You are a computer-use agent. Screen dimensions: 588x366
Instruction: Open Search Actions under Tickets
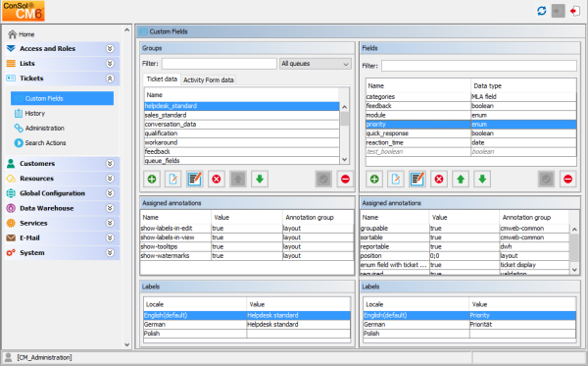40,143
